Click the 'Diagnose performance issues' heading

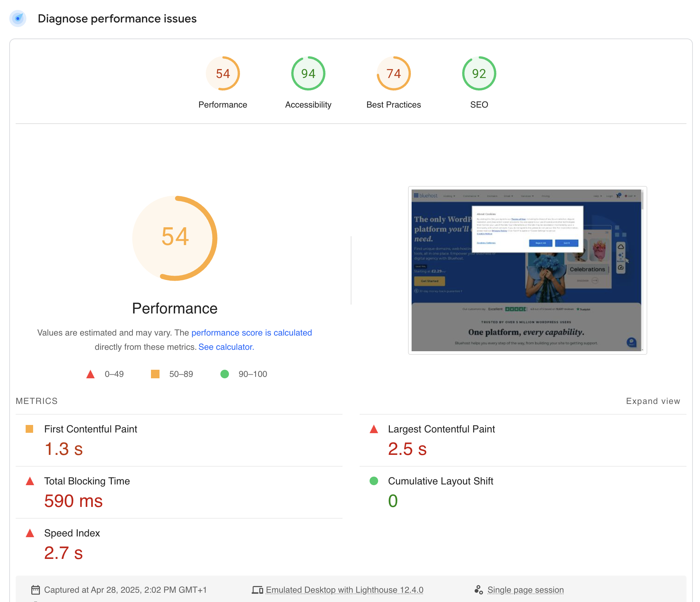117,19
